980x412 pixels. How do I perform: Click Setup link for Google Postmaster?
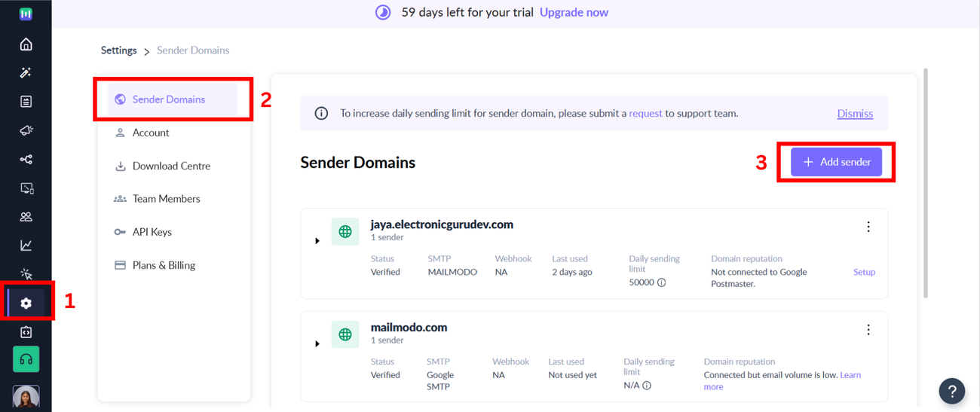click(864, 272)
